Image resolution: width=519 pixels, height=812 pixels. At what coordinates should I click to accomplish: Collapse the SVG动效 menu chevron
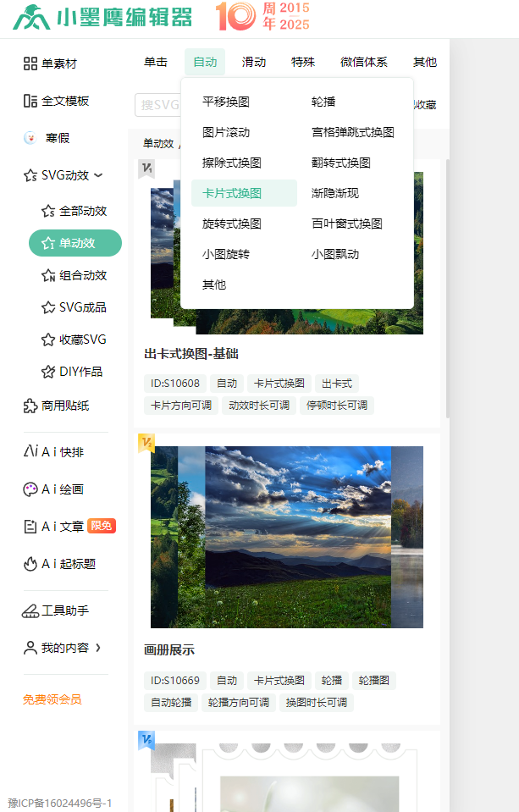(x=98, y=175)
